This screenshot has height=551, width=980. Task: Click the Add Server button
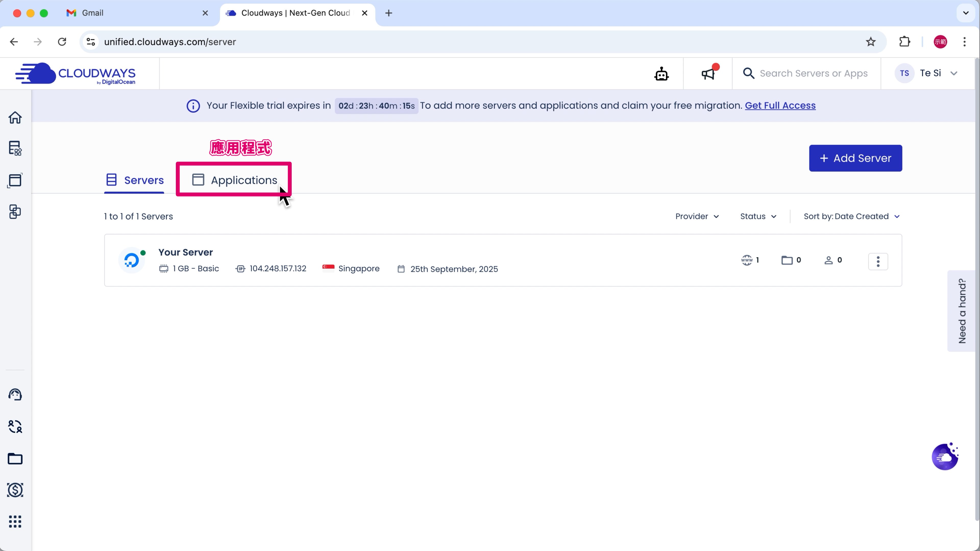click(x=855, y=158)
